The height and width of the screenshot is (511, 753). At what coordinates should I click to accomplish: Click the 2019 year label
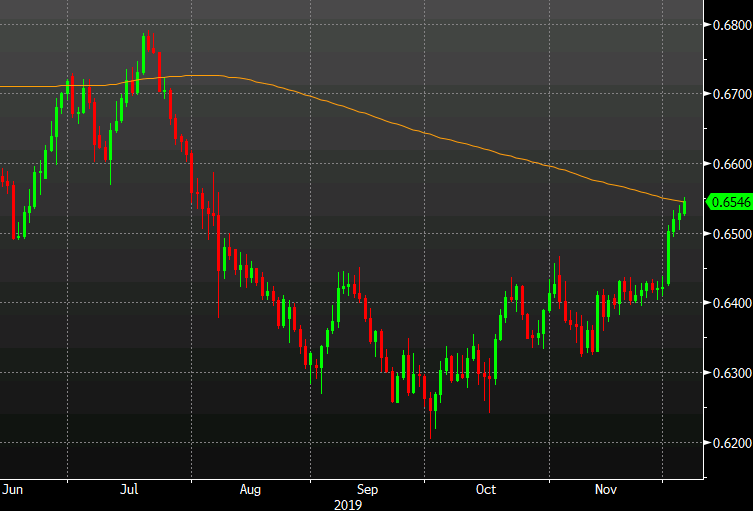tap(348, 505)
